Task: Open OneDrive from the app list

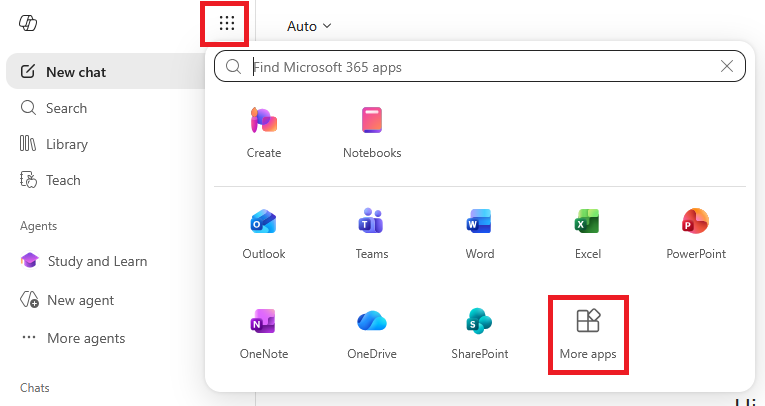Action: 372,334
